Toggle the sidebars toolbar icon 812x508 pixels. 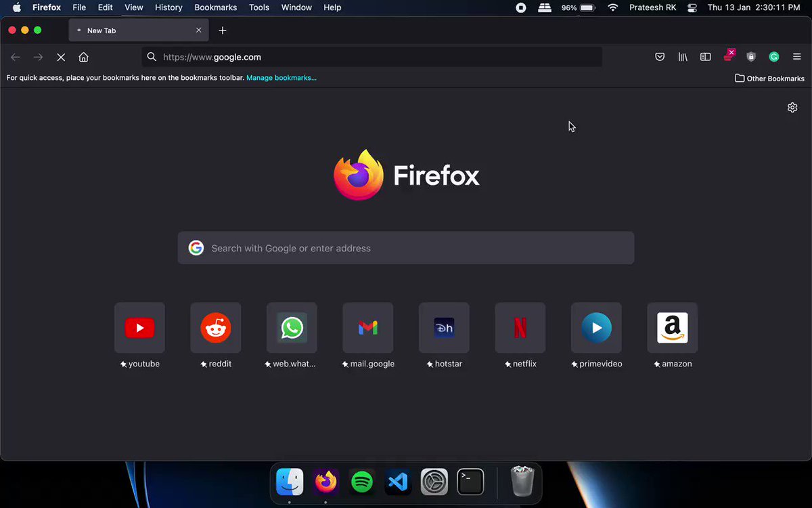click(x=705, y=57)
